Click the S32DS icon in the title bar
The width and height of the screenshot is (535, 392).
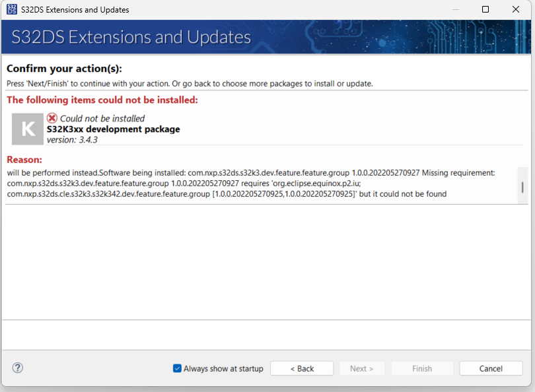[x=13, y=9]
